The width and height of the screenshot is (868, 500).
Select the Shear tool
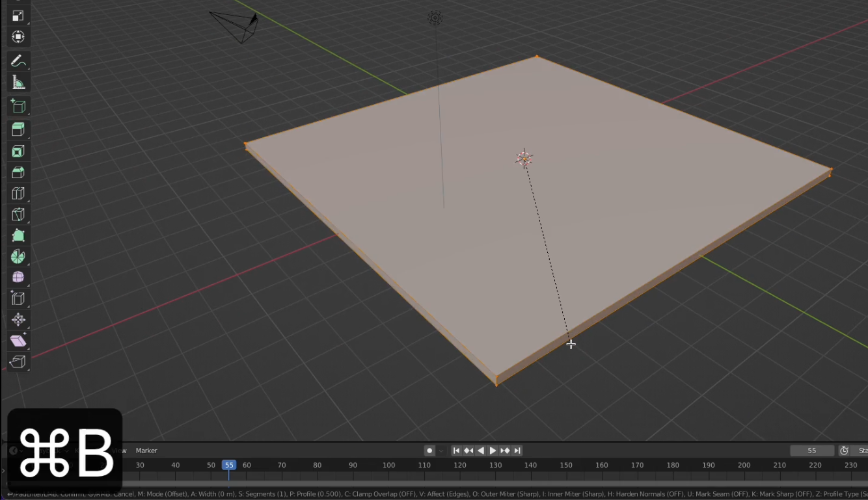(18, 340)
